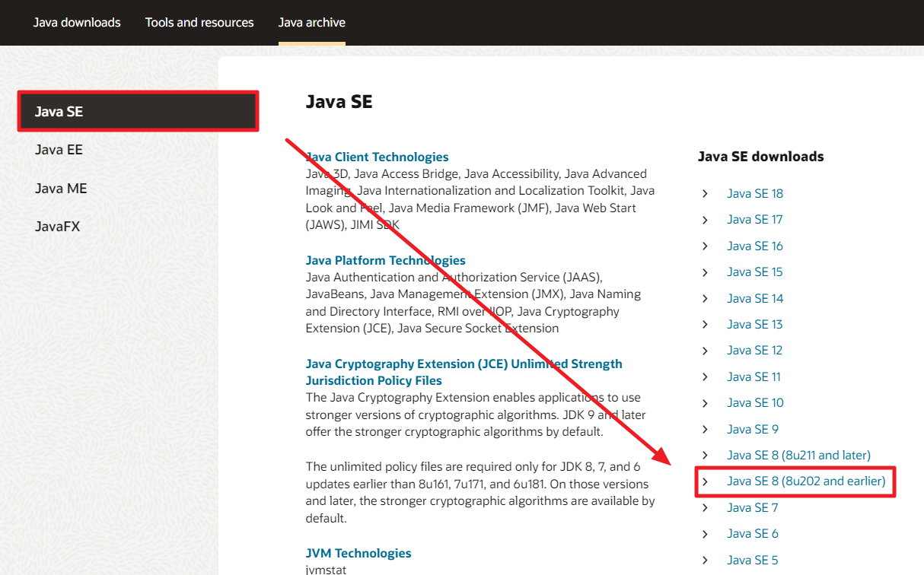Open the Java downloads menu
This screenshot has width=924, height=575.
[x=76, y=22]
